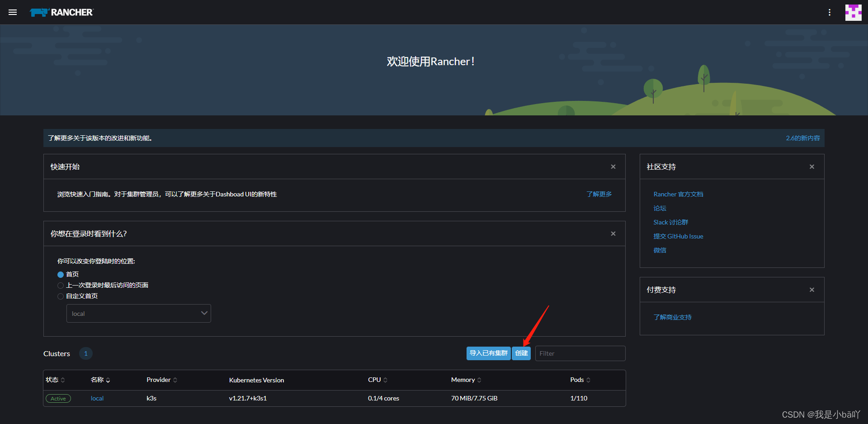The height and width of the screenshot is (424, 868).
Task: Open the 2.6的新内容 link
Action: 802,138
